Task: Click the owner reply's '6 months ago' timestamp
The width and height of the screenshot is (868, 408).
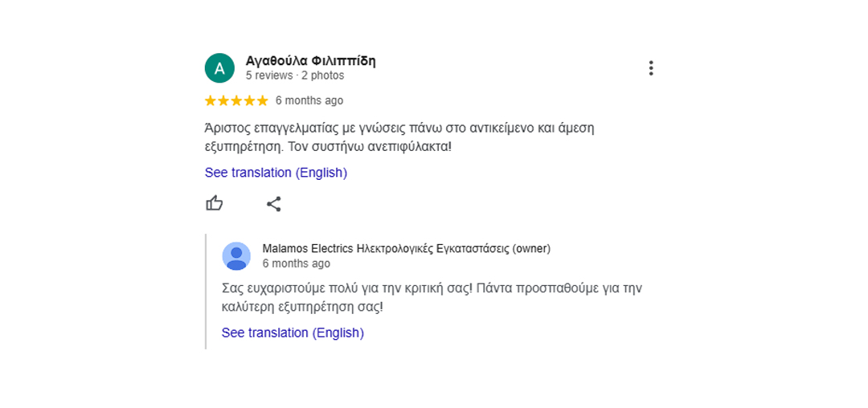Action: point(296,263)
